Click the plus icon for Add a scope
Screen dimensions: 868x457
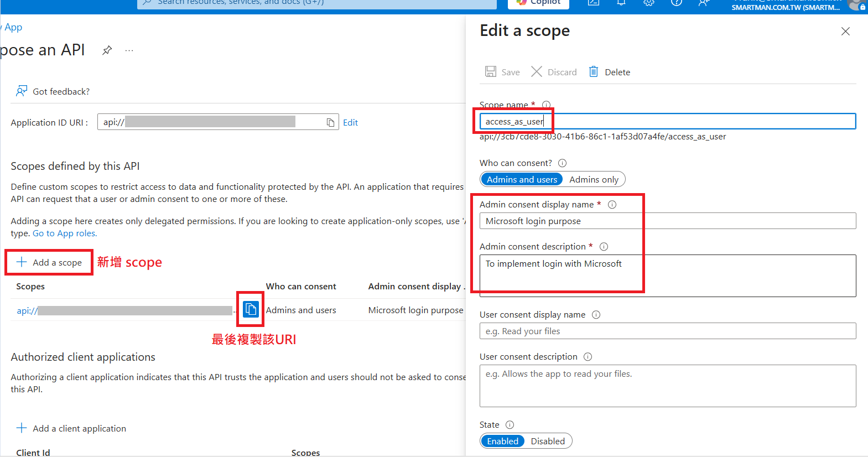(22, 262)
